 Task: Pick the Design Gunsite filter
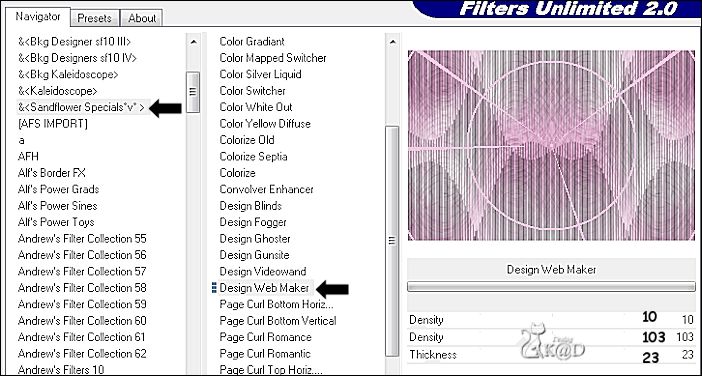[254, 255]
